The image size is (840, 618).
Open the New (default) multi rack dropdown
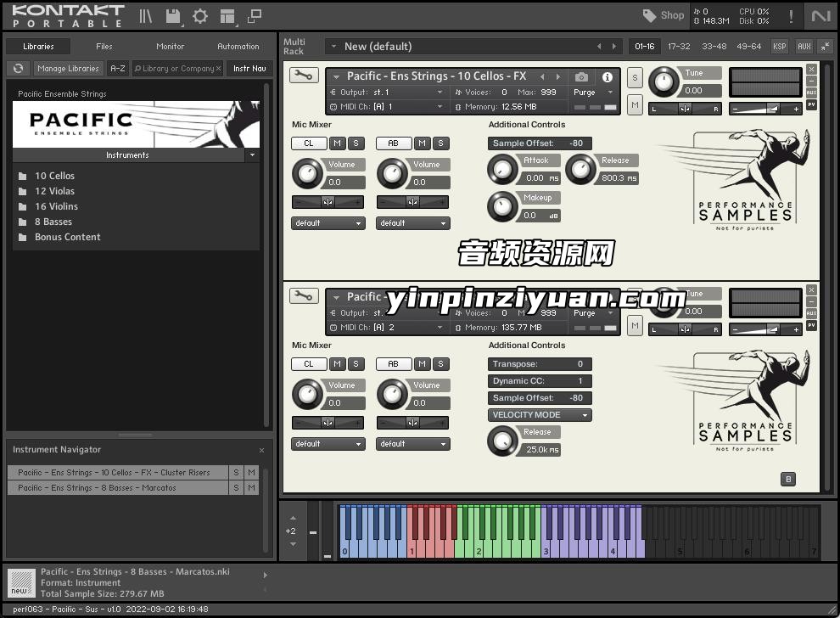pyautogui.click(x=334, y=47)
